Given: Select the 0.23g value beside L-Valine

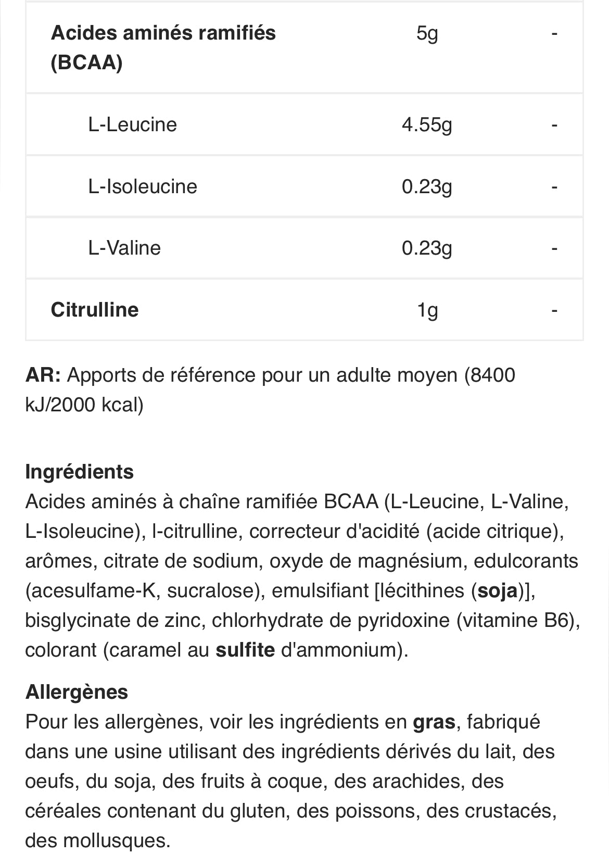Looking at the screenshot, I should click(x=427, y=248).
